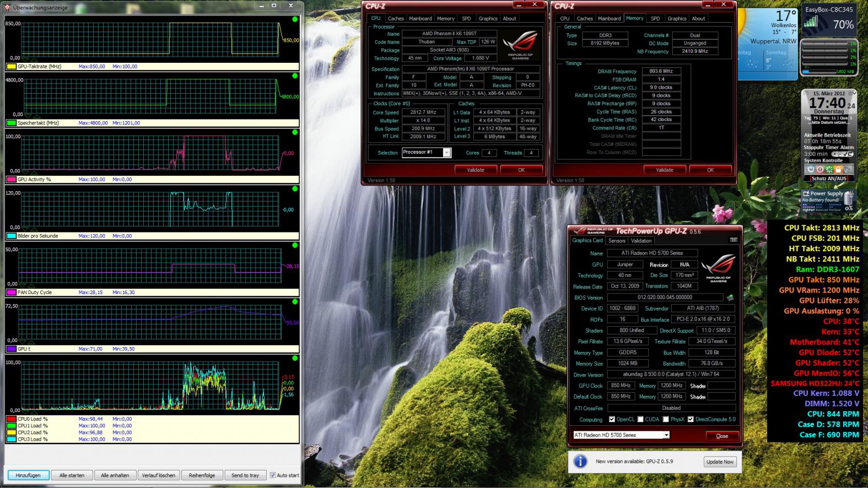Click the Close button in GPU-Z
The width and height of the screenshot is (868, 488).
tap(722, 436)
